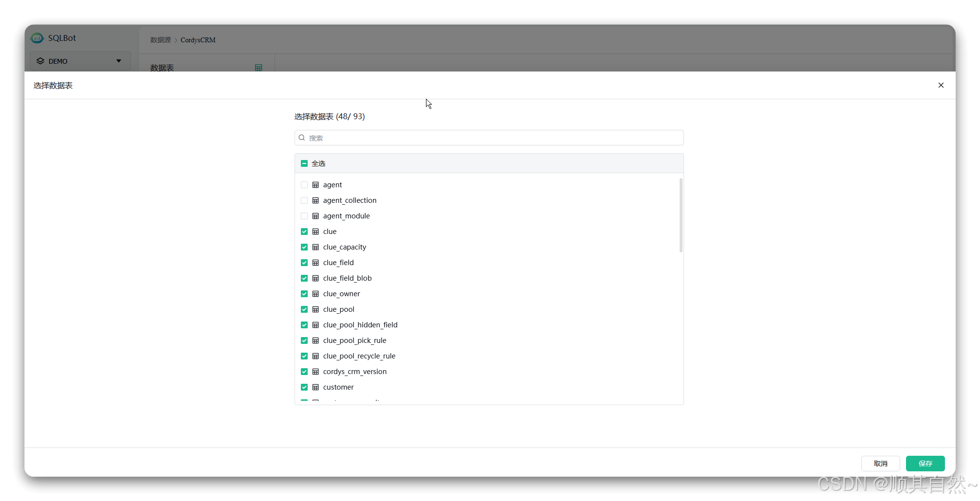Click the grid icon beside agent_module
Image resolution: width=980 pixels, height=501 pixels.
[316, 215]
